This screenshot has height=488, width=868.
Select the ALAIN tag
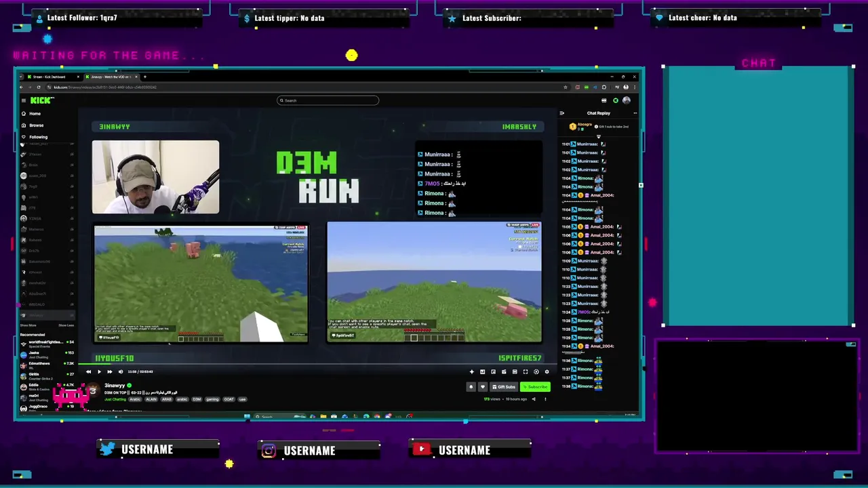151,399
